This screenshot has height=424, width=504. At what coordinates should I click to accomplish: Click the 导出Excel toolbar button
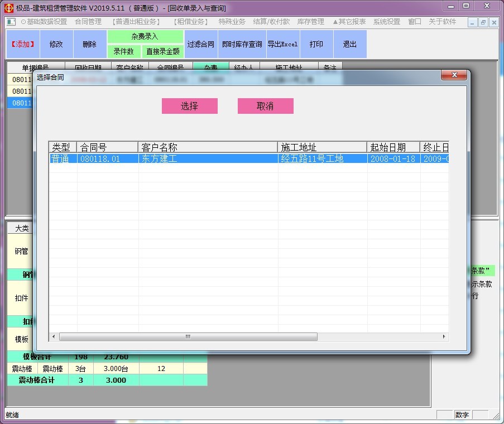[x=282, y=44]
